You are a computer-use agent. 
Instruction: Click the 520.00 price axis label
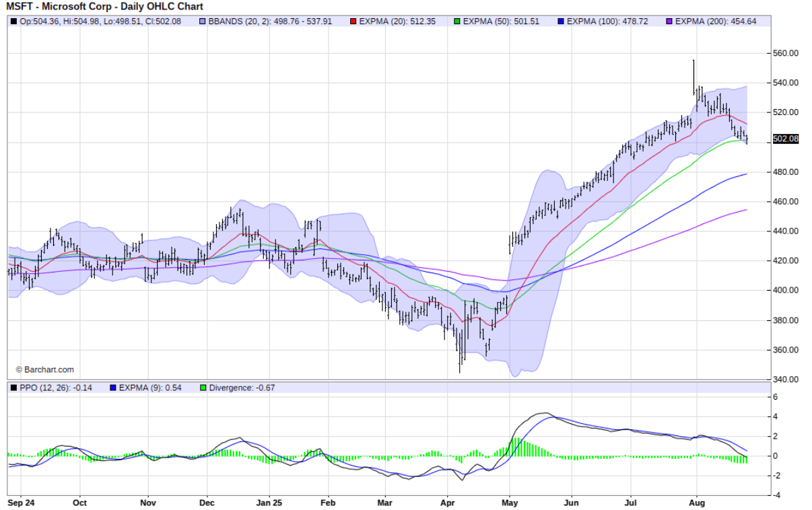click(x=786, y=112)
